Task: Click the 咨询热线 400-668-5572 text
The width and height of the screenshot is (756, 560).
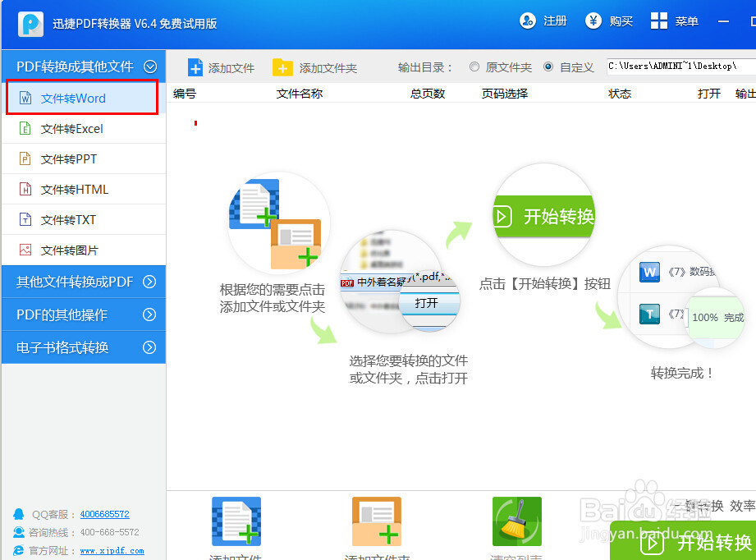Action: (84, 532)
